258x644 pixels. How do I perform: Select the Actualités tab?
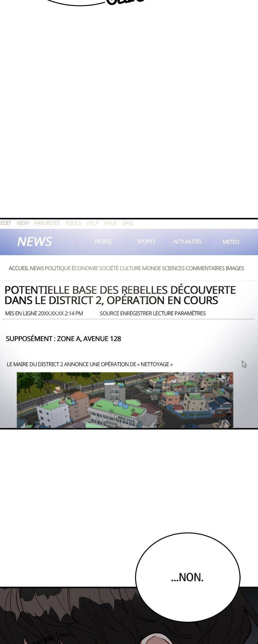point(187,241)
